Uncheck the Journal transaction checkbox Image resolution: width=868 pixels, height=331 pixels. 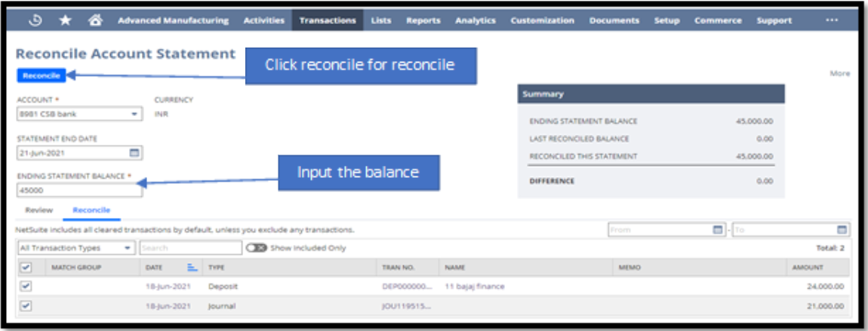tap(26, 306)
